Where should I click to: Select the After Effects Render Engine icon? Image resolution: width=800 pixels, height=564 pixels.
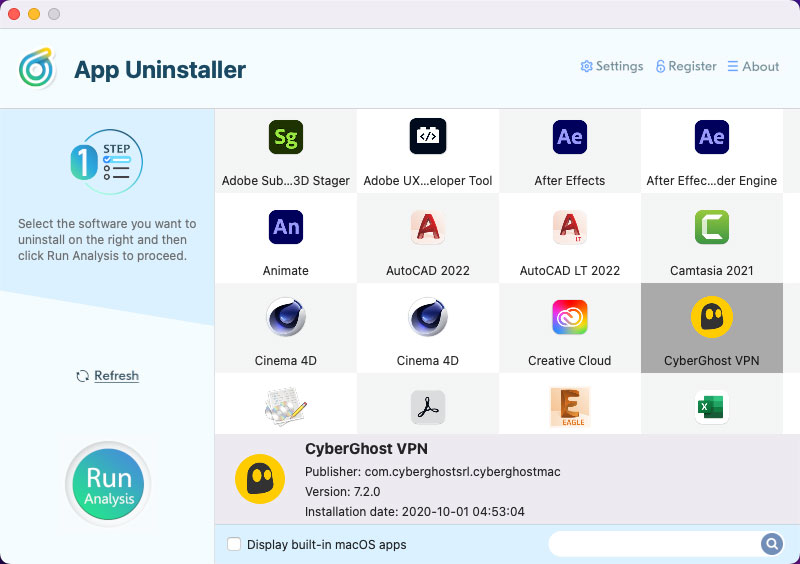point(712,137)
